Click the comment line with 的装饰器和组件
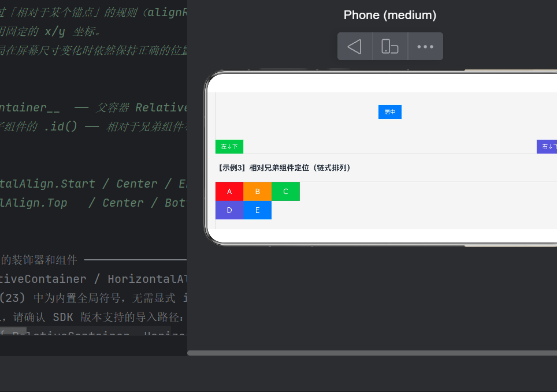 point(93,260)
